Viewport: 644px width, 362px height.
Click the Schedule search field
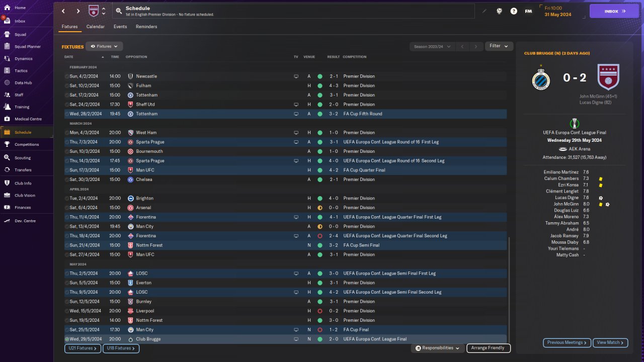point(293,11)
